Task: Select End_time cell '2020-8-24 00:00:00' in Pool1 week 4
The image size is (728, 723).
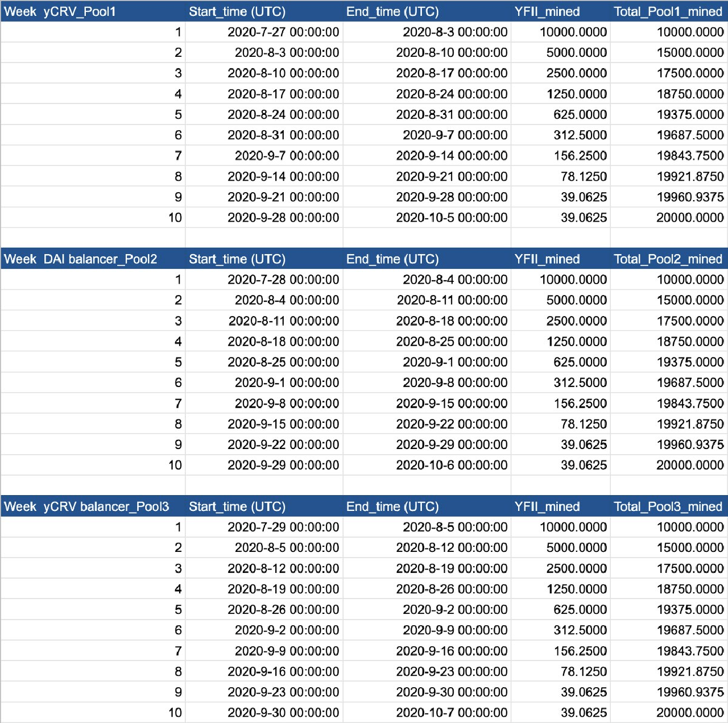Action: (x=427, y=94)
